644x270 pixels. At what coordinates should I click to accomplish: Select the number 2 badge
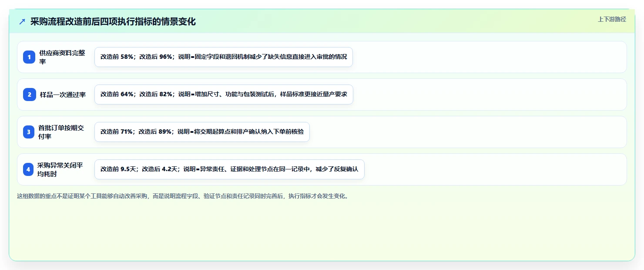pos(30,94)
